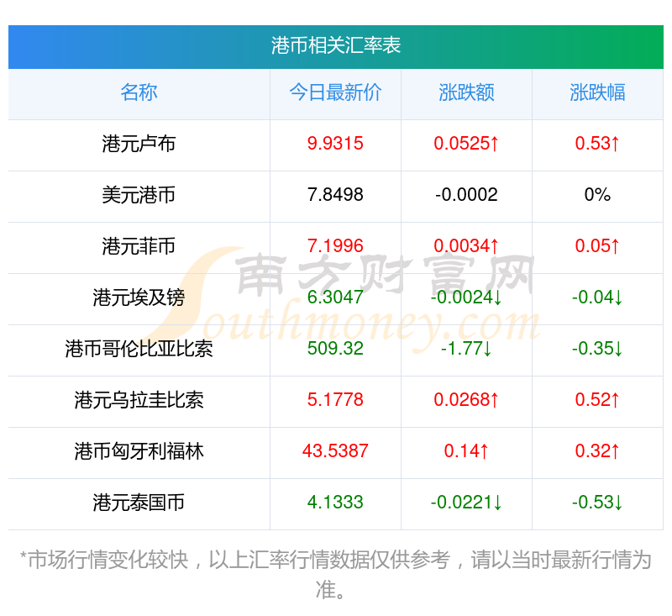
Task: Click the 港币匈牙利福林 row name
Action: click(x=139, y=451)
